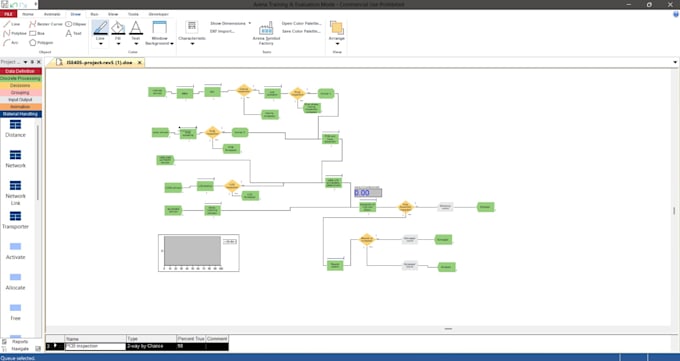Open the Window Background color dropdown
Screen dimensions: 680x361
pyautogui.click(x=172, y=43)
